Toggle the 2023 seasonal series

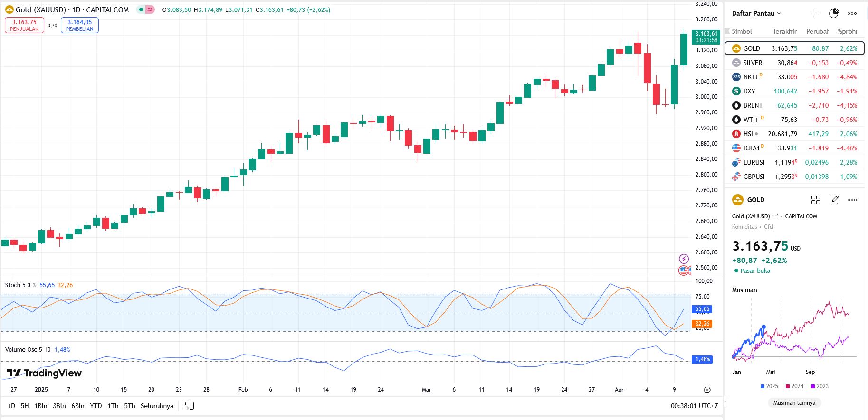(820, 386)
